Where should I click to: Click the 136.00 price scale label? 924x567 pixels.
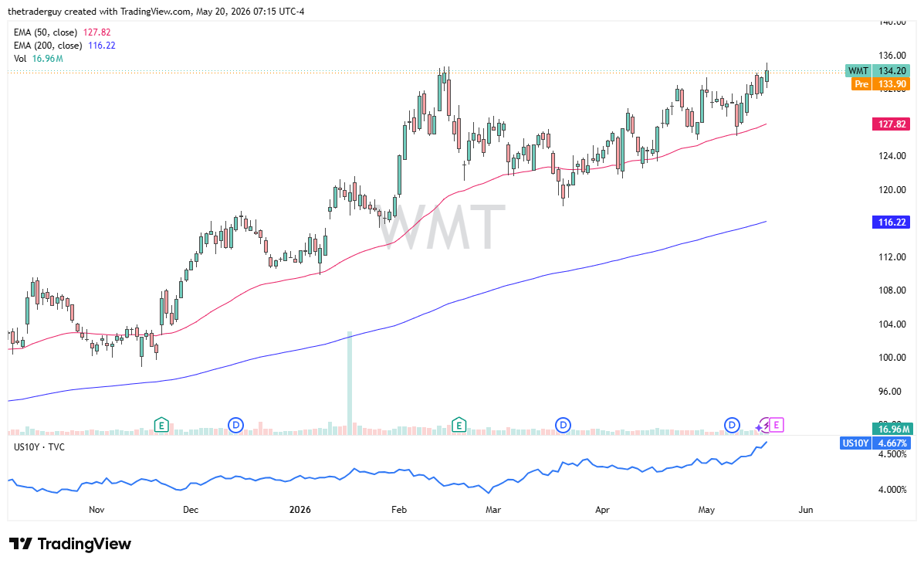click(892, 56)
